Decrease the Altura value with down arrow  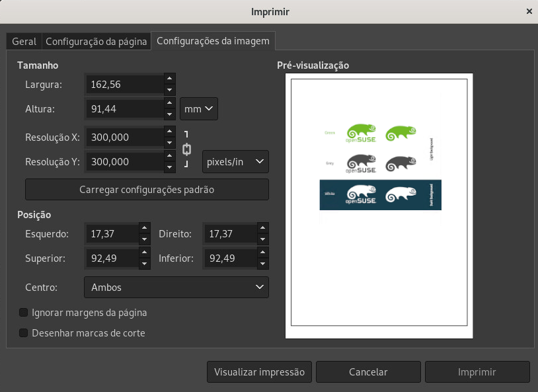169,114
